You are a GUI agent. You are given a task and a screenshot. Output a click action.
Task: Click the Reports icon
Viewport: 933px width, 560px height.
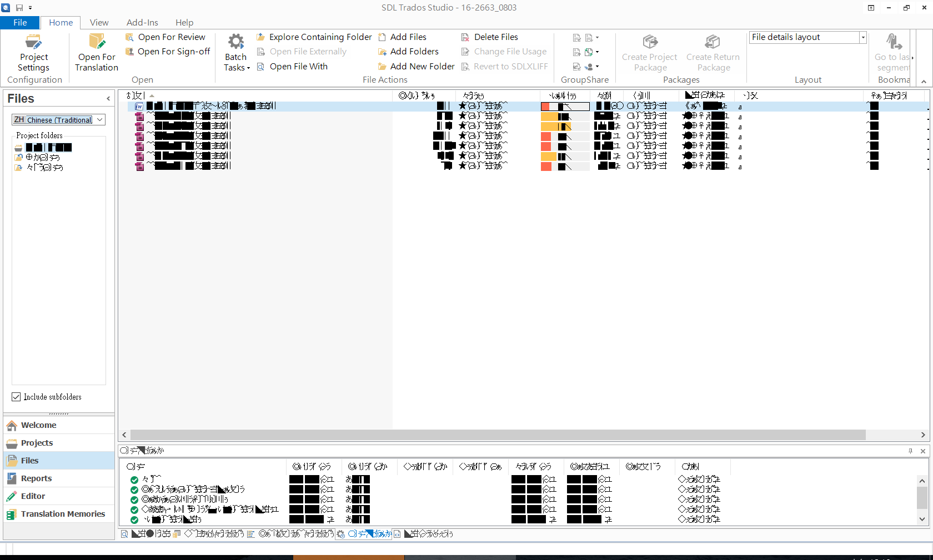coord(12,478)
